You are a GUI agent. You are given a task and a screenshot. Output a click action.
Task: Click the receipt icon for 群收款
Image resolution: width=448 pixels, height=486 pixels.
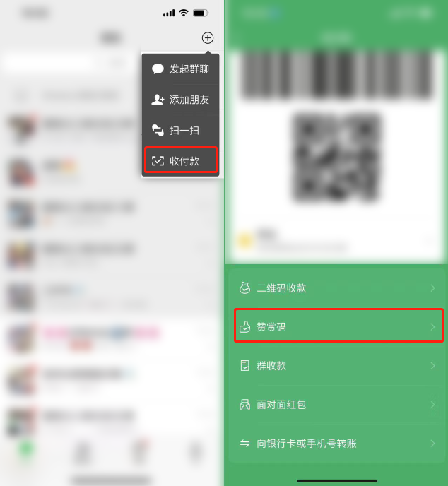(x=244, y=366)
